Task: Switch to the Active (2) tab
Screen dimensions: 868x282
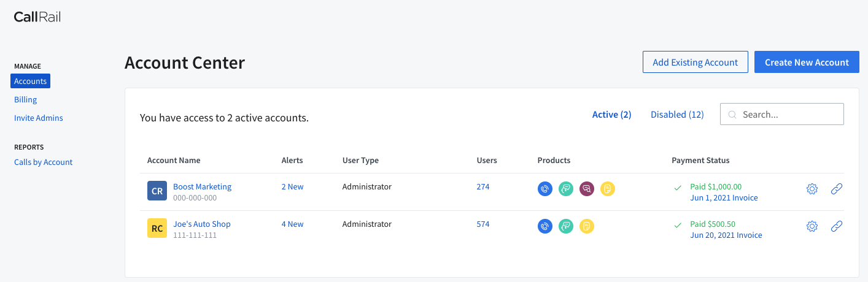Action: point(611,115)
